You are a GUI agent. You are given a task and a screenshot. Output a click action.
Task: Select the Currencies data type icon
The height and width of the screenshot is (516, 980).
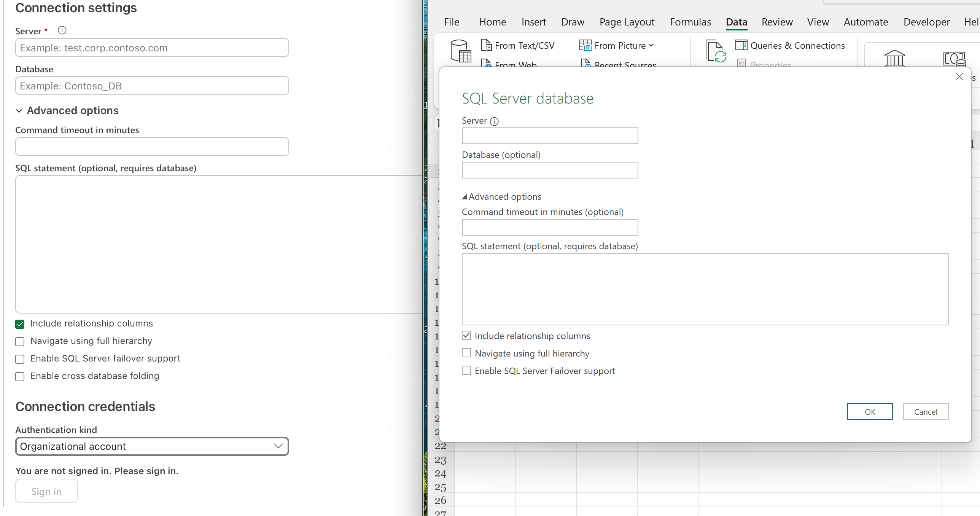(x=955, y=59)
